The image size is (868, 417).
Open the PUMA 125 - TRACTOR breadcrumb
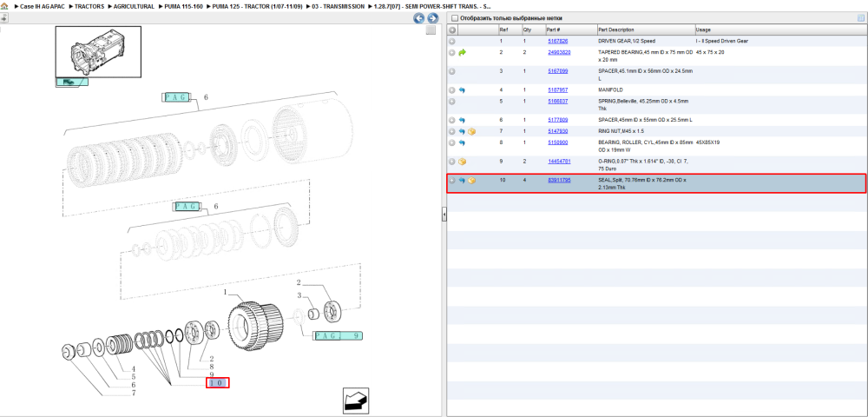point(257,7)
